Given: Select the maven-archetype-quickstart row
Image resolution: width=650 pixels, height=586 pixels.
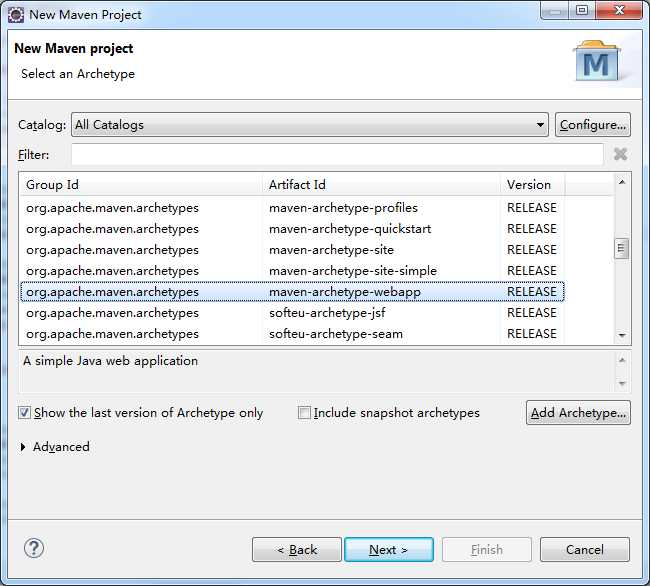Looking at the screenshot, I should (x=292, y=229).
